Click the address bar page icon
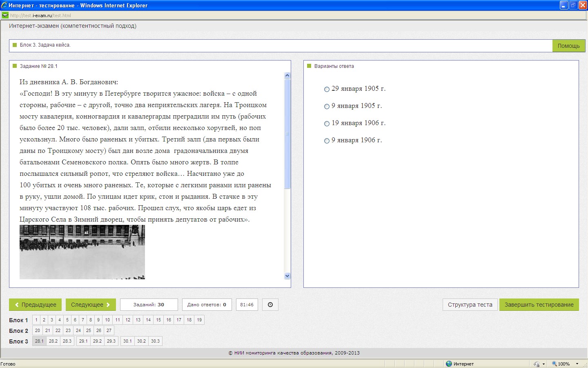The height and width of the screenshot is (368, 588). click(5, 16)
